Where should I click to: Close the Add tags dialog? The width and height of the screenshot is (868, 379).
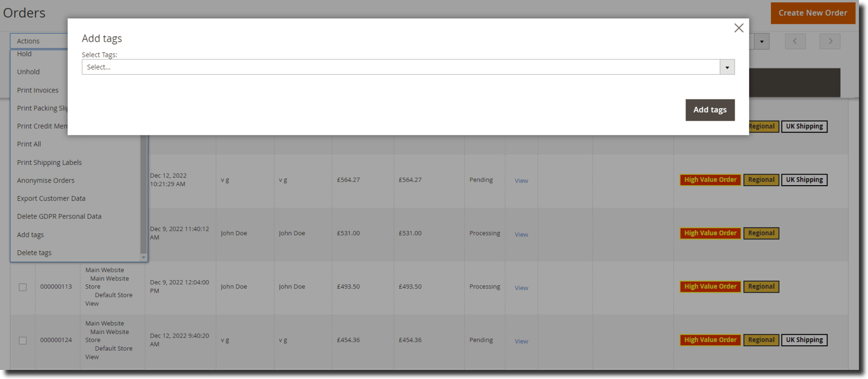tap(738, 28)
